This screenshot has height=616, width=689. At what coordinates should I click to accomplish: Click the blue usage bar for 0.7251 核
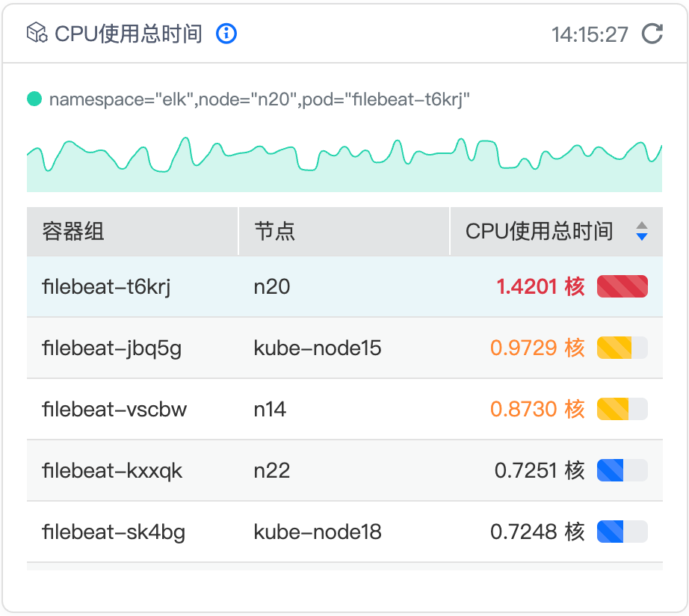[x=622, y=470]
